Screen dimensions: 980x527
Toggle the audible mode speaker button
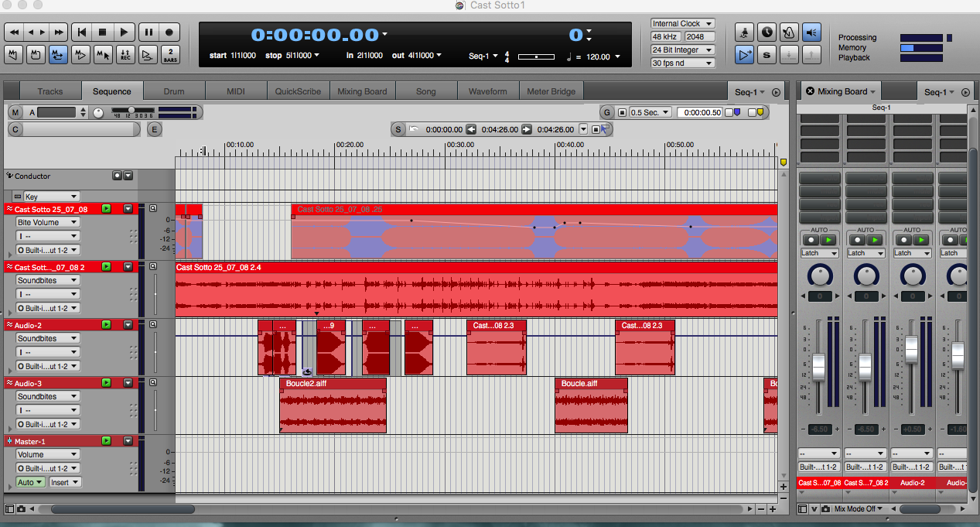click(x=811, y=33)
